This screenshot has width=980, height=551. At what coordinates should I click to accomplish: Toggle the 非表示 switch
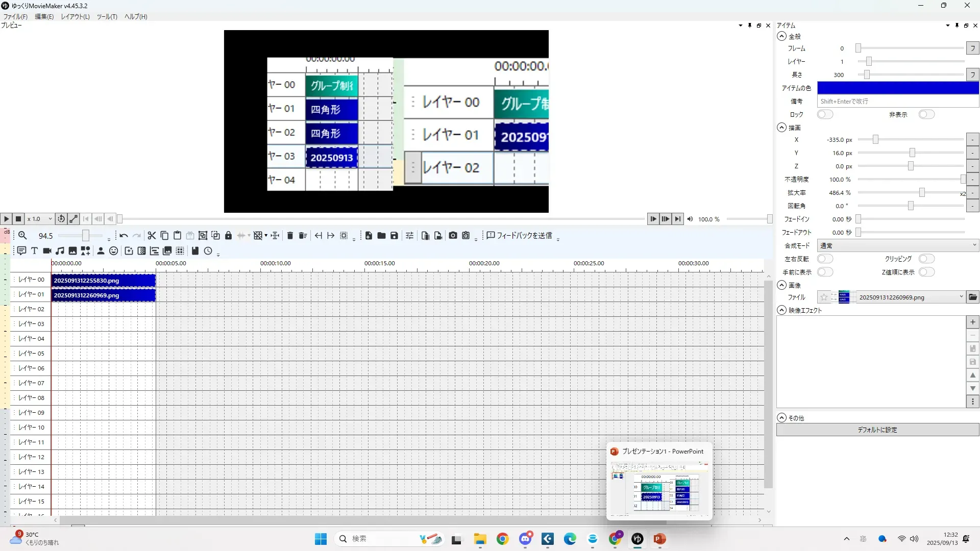point(926,115)
